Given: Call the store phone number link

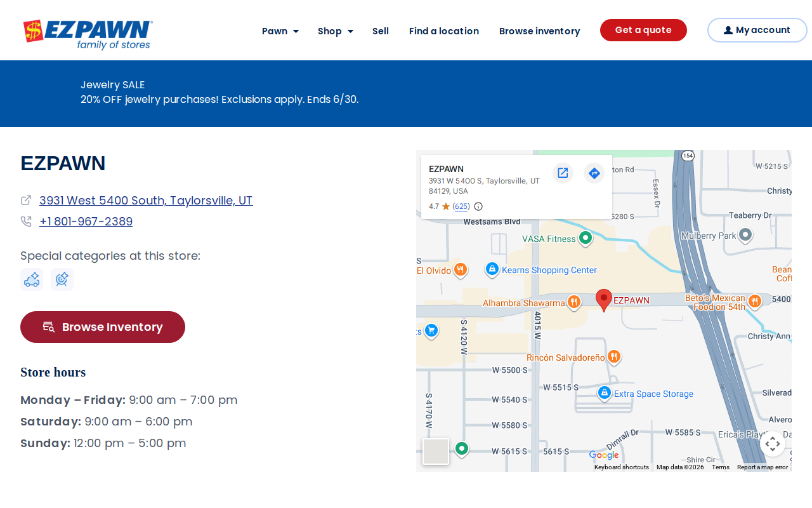Looking at the screenshot, I should tap(86, 222).
